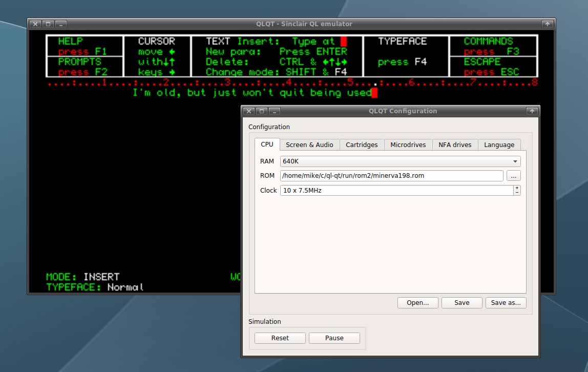The width and height of the screenshot is (588, 372).
Task: Expand the RAM dropdown showing 640K
Action: click(400, 161)
